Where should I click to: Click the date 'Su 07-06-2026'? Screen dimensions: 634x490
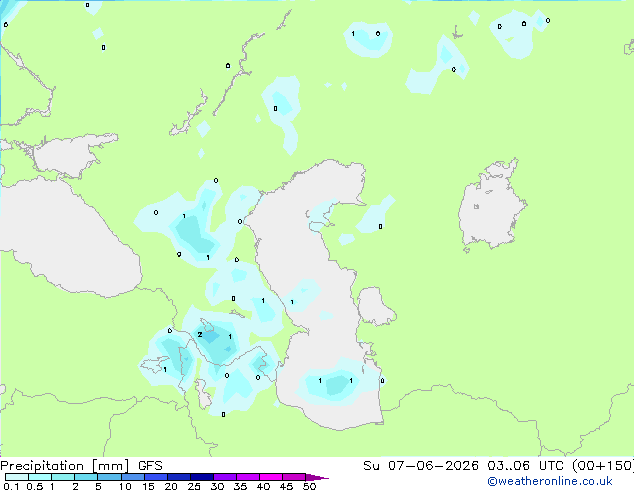[x=421, y=466]
